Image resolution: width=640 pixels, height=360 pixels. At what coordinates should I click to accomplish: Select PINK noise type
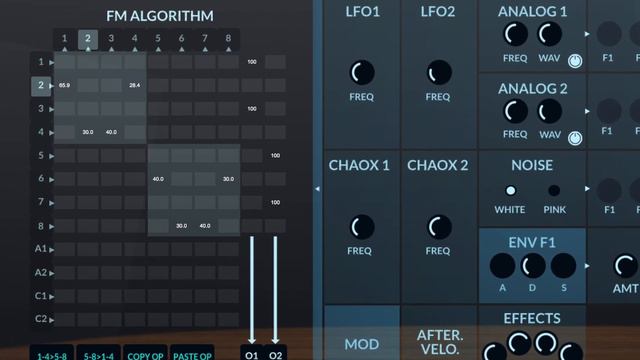pyautogui.click(x=554, y=191)
